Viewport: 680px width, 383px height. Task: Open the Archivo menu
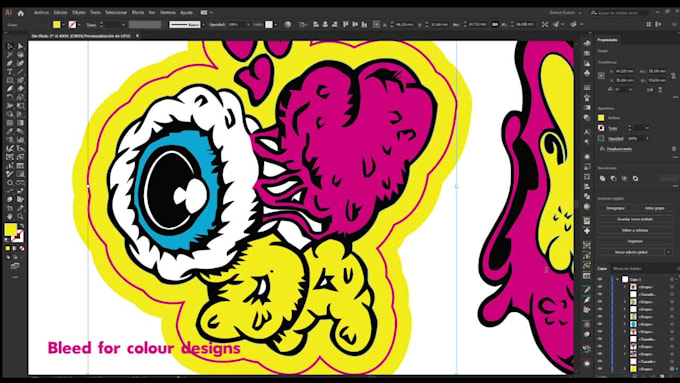[42, 13]
